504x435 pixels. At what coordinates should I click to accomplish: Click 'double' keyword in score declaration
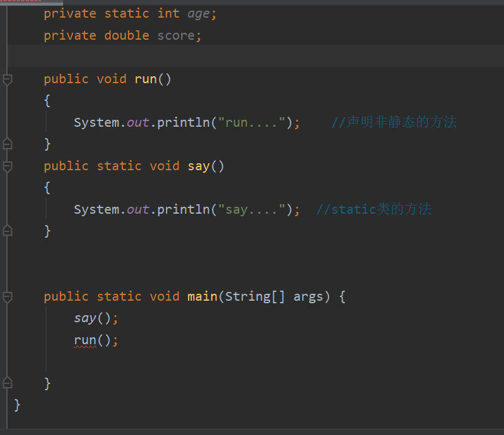[127, 35]
